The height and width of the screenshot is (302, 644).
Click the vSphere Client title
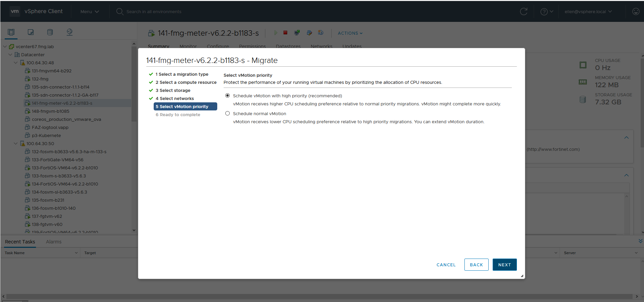[x=43, y=11]
